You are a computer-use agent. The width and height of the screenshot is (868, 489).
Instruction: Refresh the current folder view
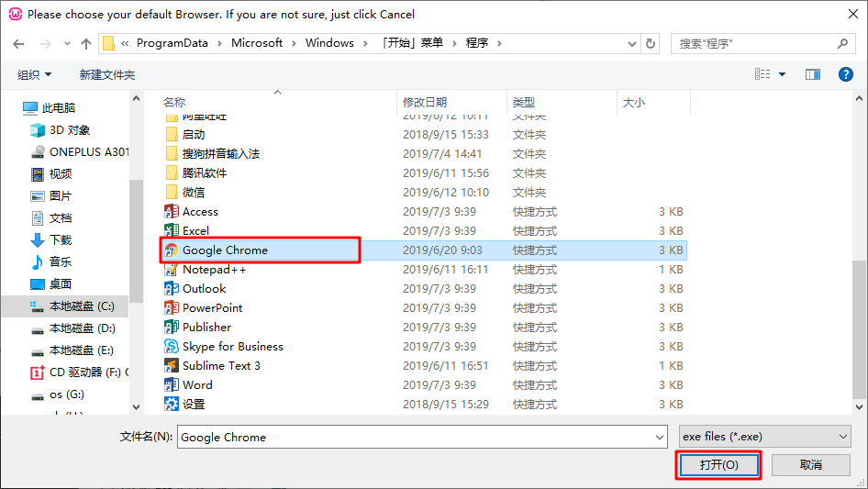(x=651, y=43)
